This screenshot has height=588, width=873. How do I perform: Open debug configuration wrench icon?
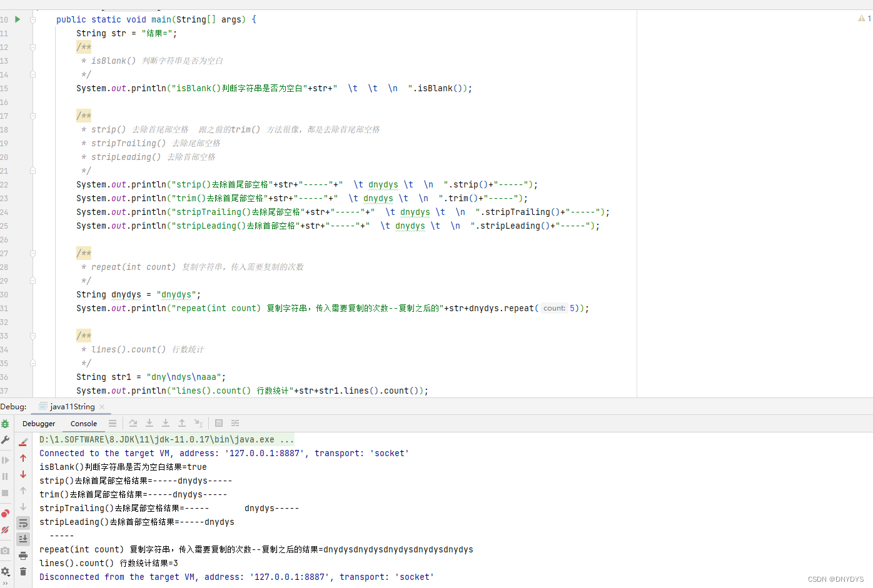point(5,440)
